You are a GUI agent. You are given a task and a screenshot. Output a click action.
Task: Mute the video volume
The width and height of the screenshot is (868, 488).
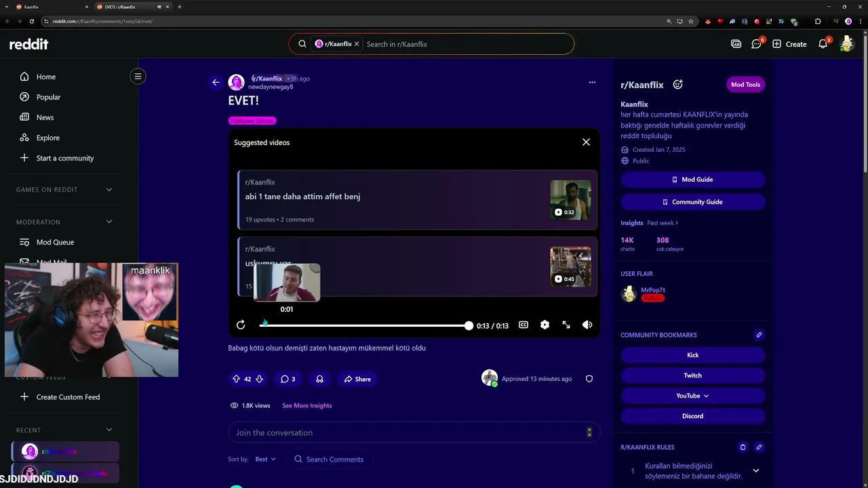pyautogui.click(x=587, y=325)
